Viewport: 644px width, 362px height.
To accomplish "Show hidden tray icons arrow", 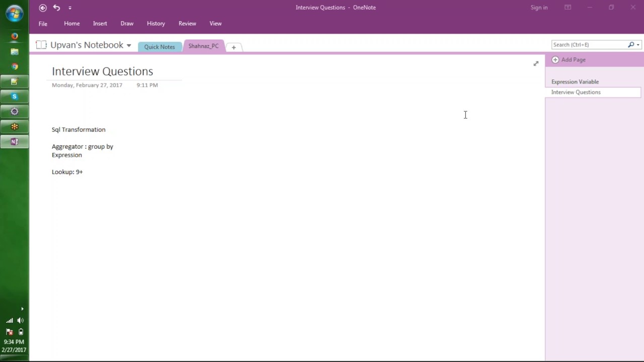I will (x=22, y=309).
